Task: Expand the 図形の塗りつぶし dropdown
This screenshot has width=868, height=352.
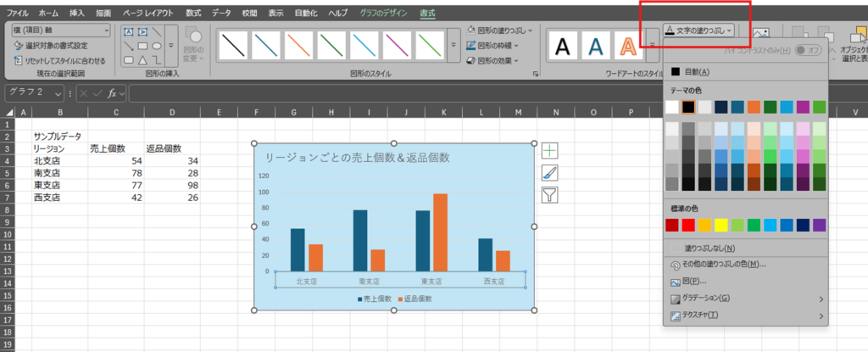Action: coord(499,31)
